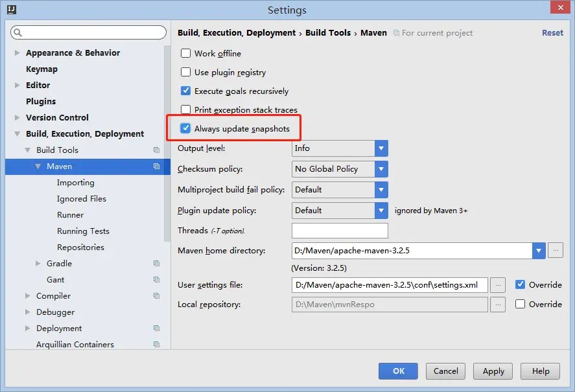Click the Reset link
The image size is (575, 392).
coord(552,32)
